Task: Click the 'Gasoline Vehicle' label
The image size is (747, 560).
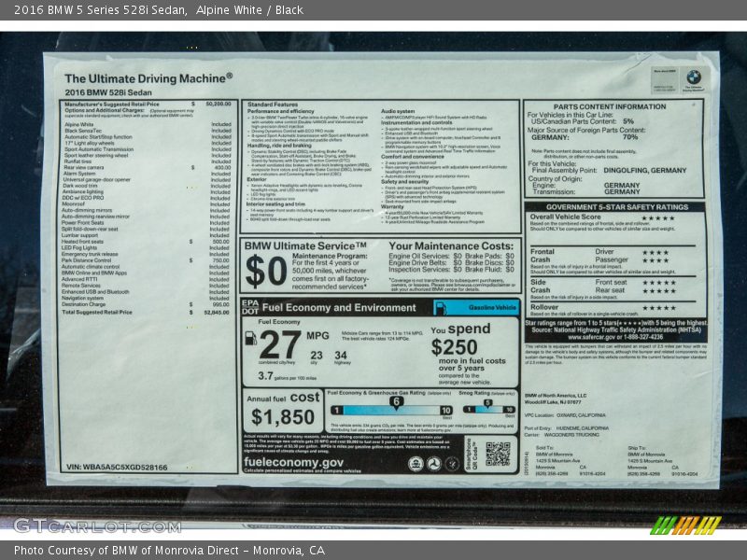Action: [x=492, y=308]
